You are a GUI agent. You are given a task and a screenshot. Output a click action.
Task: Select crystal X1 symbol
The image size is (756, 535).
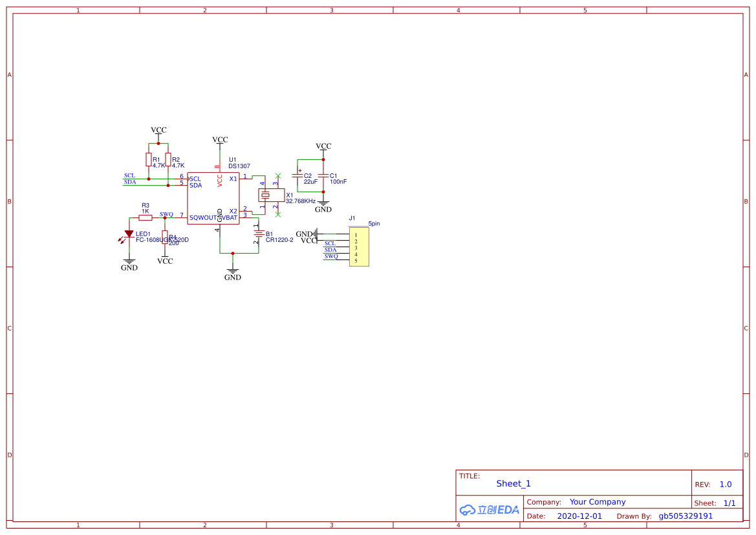pyautogui.click(x=272, y=195)
